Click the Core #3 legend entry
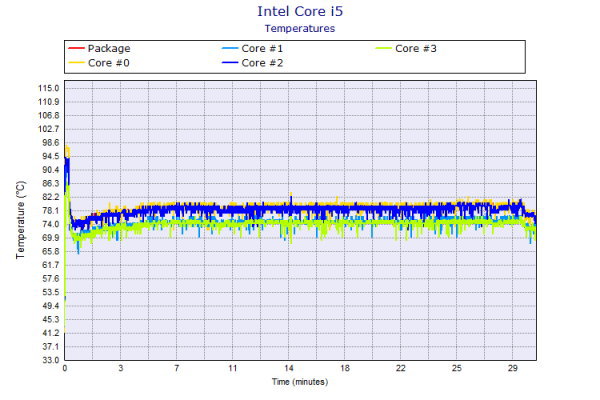600x400 pixels. pyautogui.click(x=406, y=48)
